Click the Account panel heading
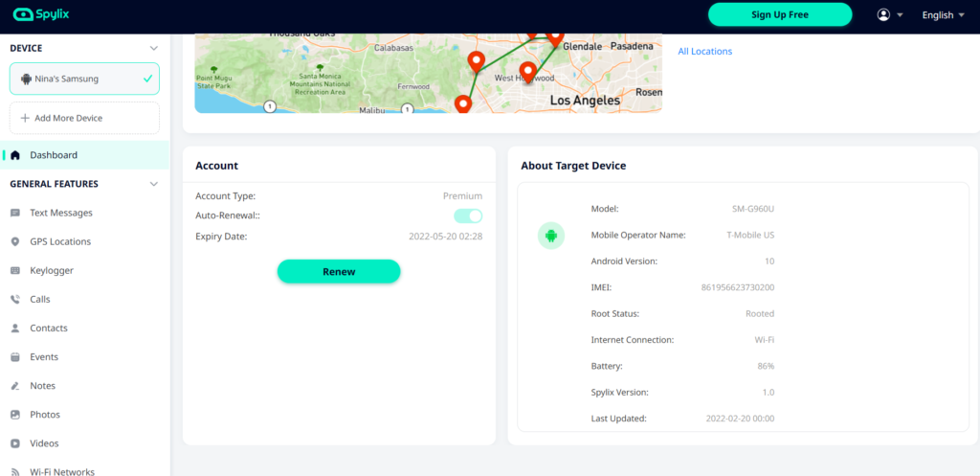This screenshot has height=476, width=980. point(216,166)
